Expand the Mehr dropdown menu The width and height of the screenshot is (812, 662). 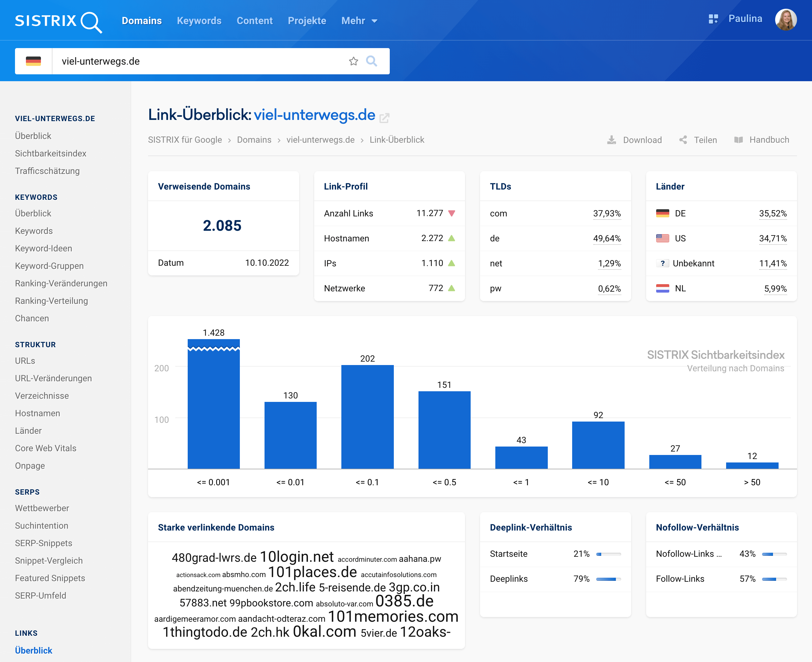(x=359, y=21)
